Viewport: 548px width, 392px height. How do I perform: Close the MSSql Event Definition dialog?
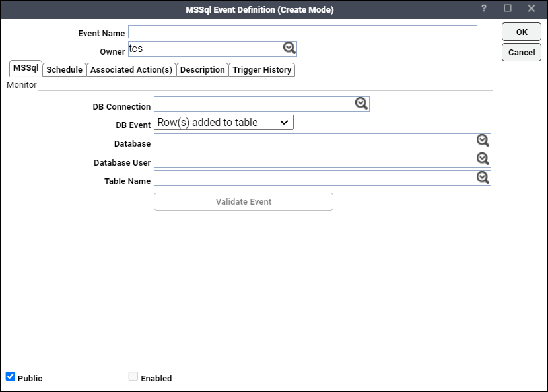pos(531,9)
